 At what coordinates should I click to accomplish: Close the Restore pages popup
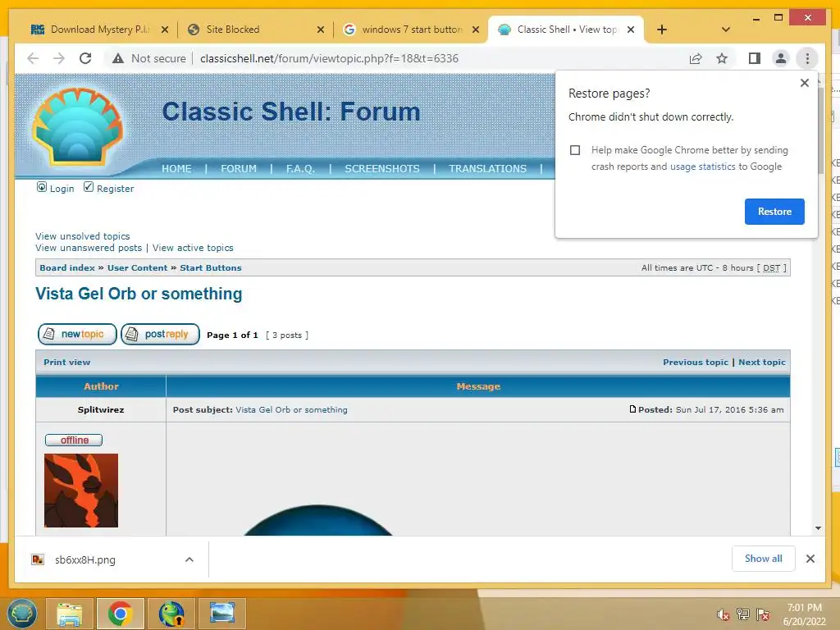point(804,83)
